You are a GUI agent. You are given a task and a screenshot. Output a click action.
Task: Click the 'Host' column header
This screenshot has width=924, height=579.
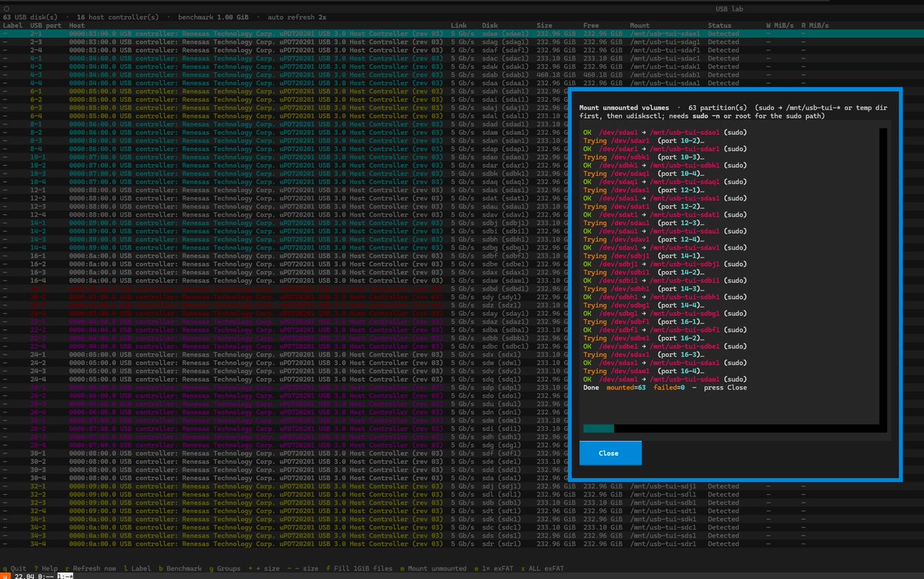(x=76, y=25)
